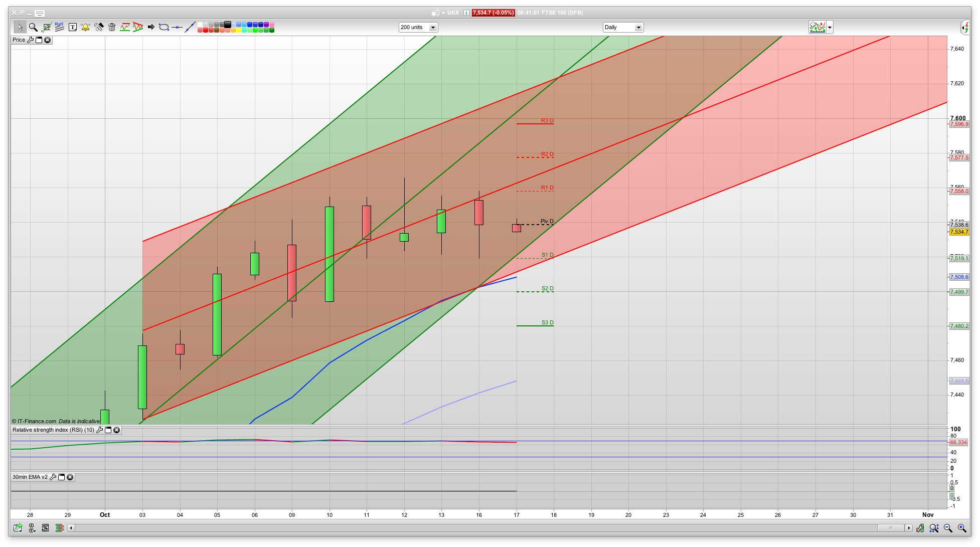
Task: Select the magnifier zoom tool
Action: click(33, 27)
